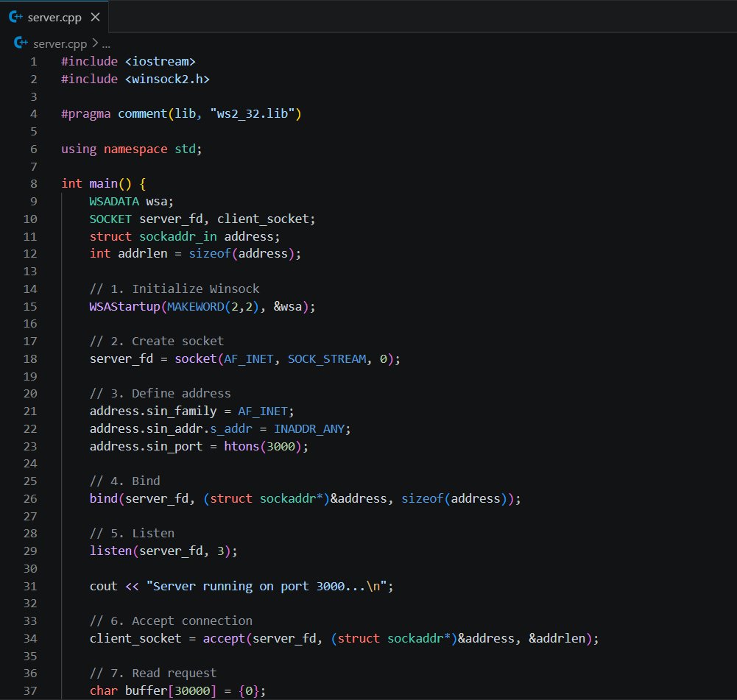Click &addrlen argument on line 34
737x700 pixels.
[557, 639]
